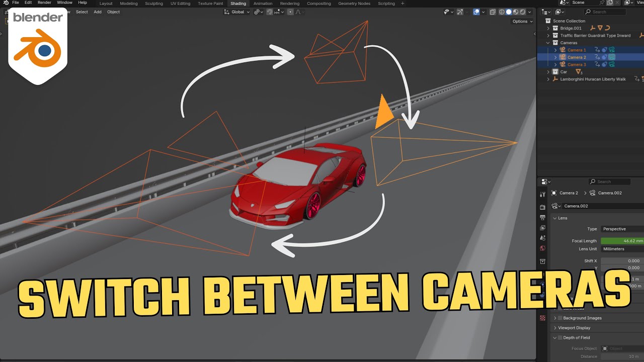Open the pivot point dropdown
Screen dimensions: 644x362
[258, 12]
